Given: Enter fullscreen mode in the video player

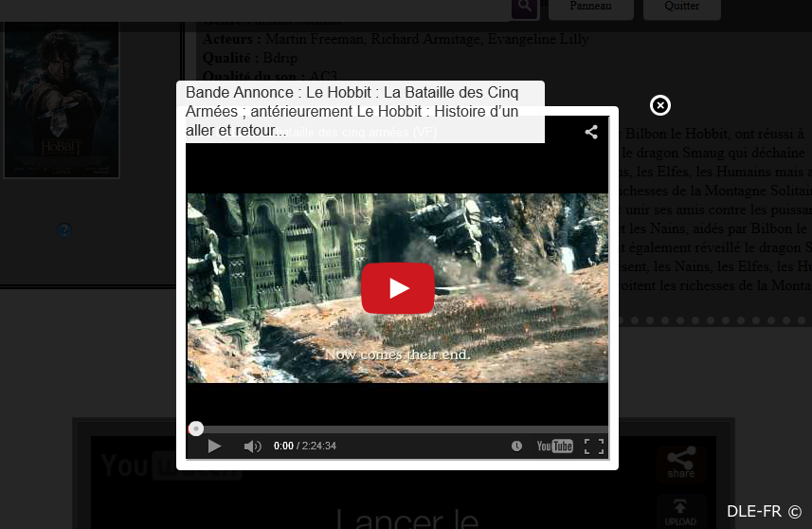Looking at the screenshot, I should [594, 447].
